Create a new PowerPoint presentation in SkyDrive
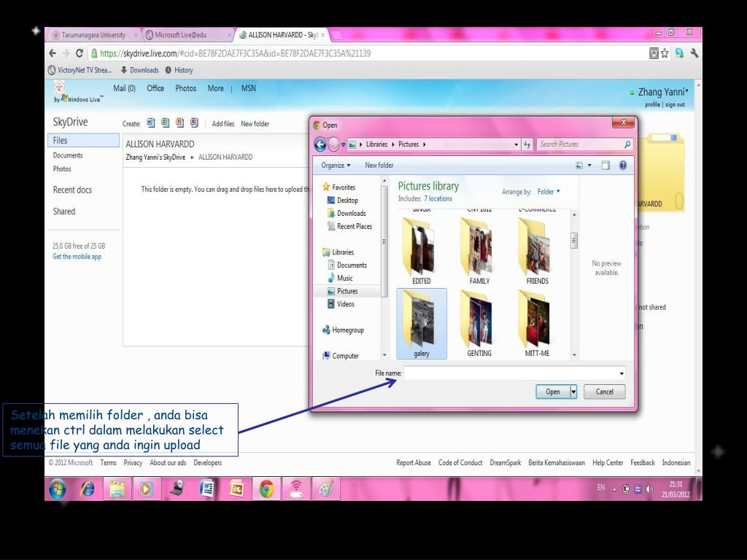 click(179, 122)
